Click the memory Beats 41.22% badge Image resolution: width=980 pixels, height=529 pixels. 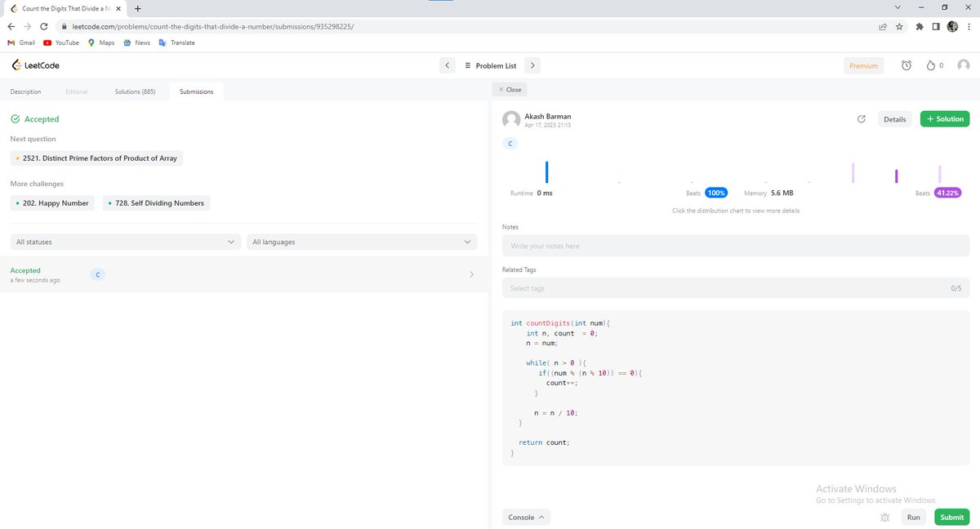(x=948, y=193)
